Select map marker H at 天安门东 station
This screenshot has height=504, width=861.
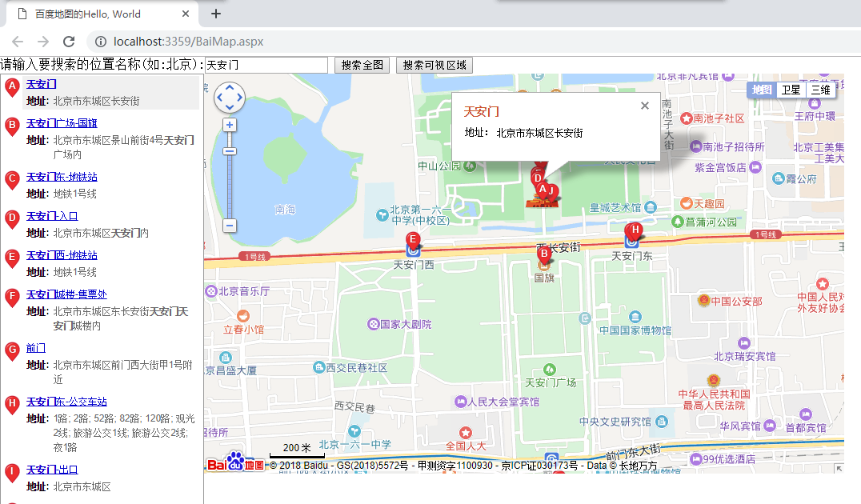(x=635, y=231)
